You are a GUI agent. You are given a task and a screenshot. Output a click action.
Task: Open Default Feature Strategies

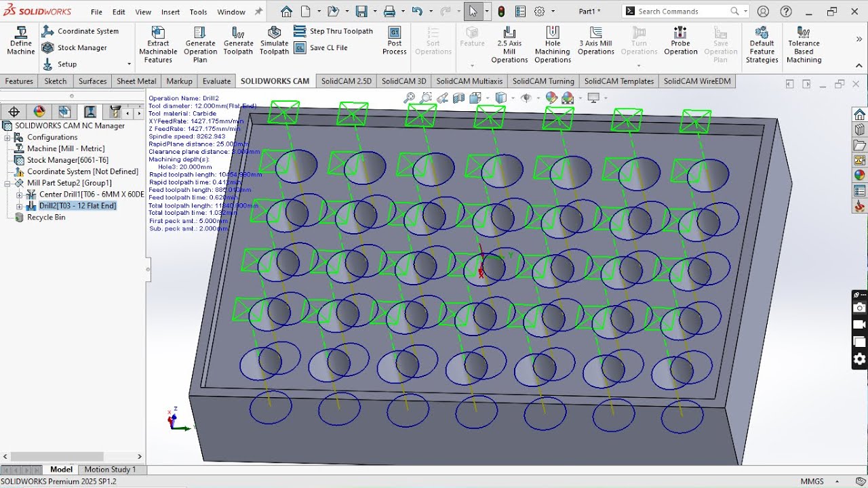point(762,45)
